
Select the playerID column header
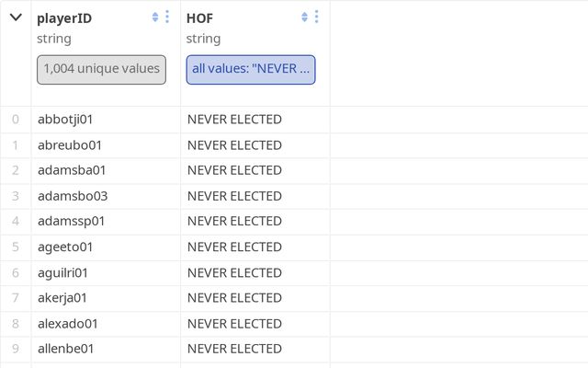pyautogui.click(x=64, y=18)
